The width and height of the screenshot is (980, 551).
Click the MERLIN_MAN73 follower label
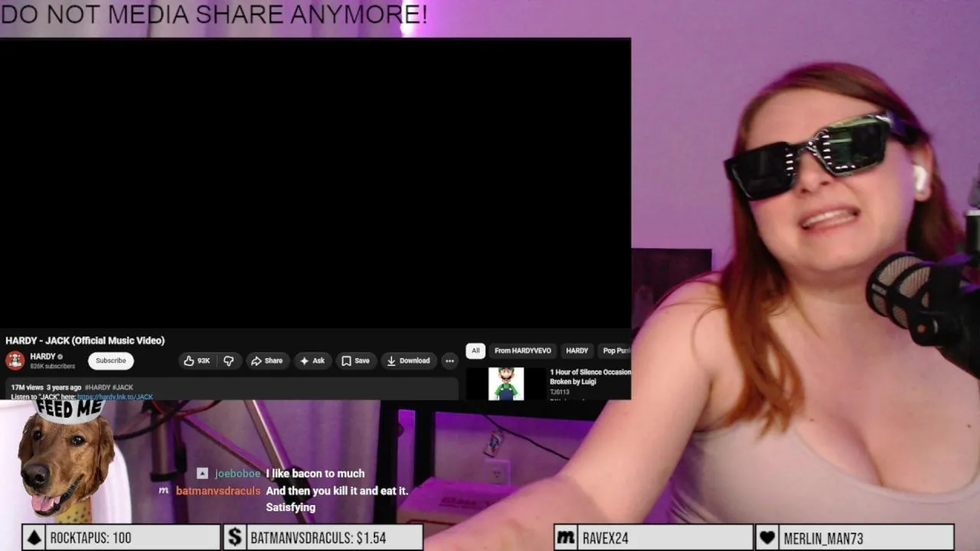point(823,538)
